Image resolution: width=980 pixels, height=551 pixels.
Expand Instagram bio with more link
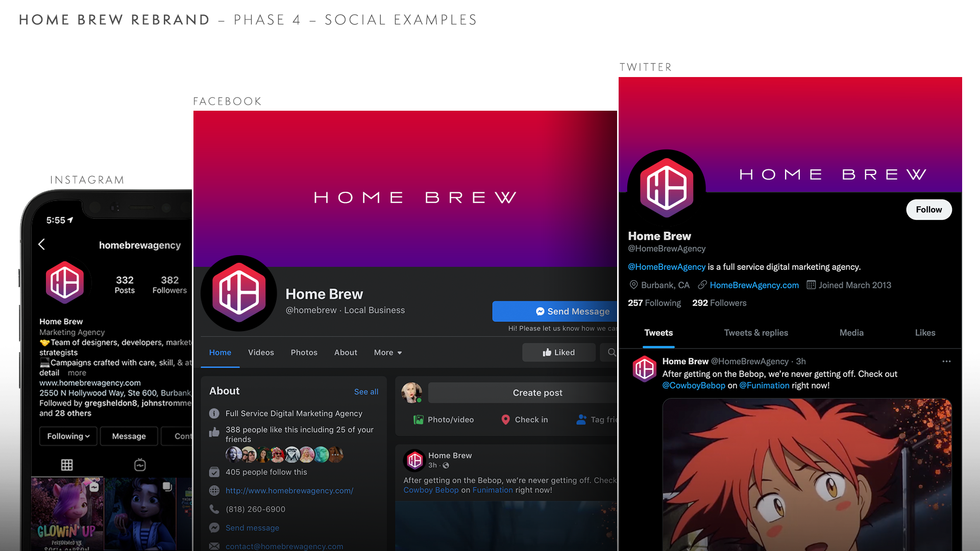tap(77, 373)
